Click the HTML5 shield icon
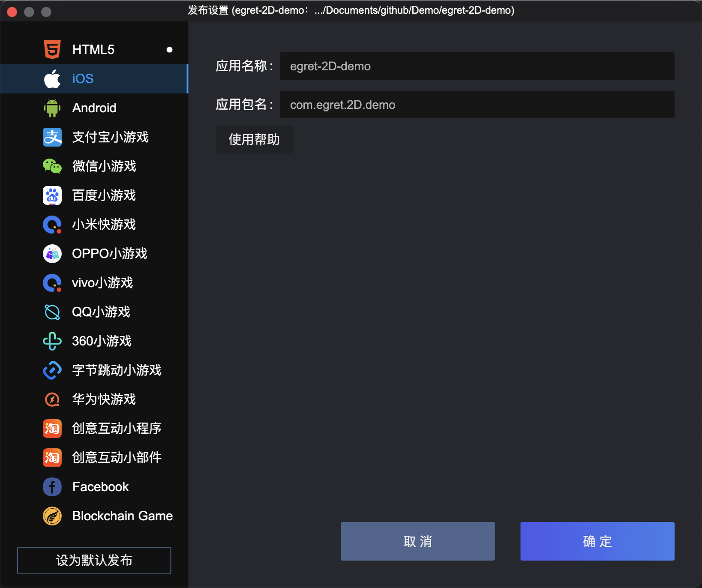This screenshot has width=702, height=588. coord(52,50)
